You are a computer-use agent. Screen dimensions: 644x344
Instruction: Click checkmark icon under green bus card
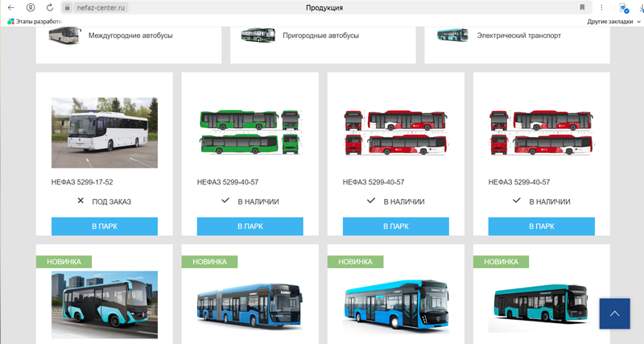[225, 200]
